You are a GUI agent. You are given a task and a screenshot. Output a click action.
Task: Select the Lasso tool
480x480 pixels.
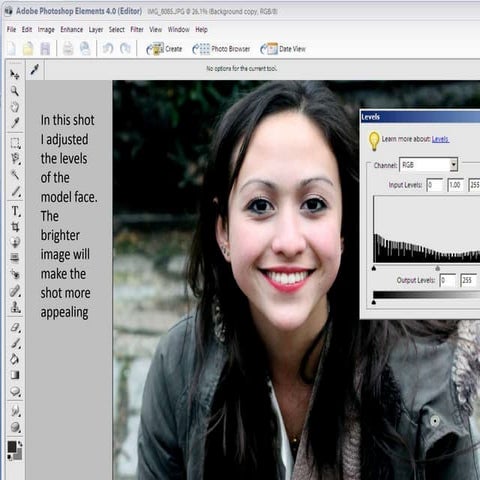(x=15, y=158)
